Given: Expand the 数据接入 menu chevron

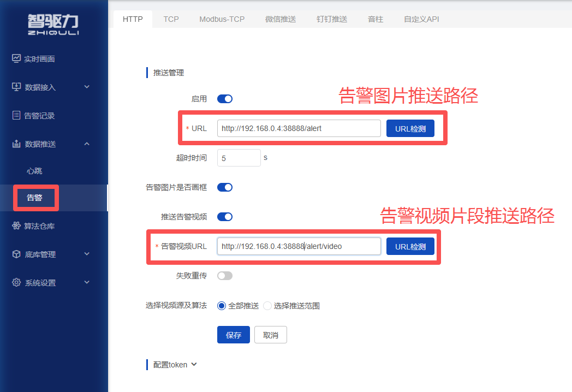Looking at the screenshot, I should (x=87, y=87).
